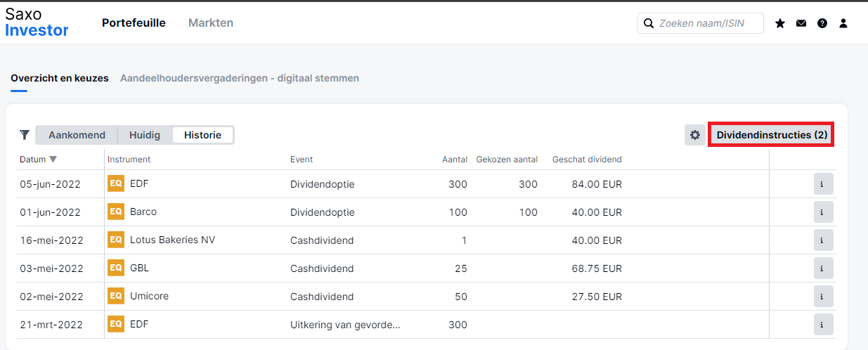Click the Aantal column header
868x350 pixels.
[455, 160]
